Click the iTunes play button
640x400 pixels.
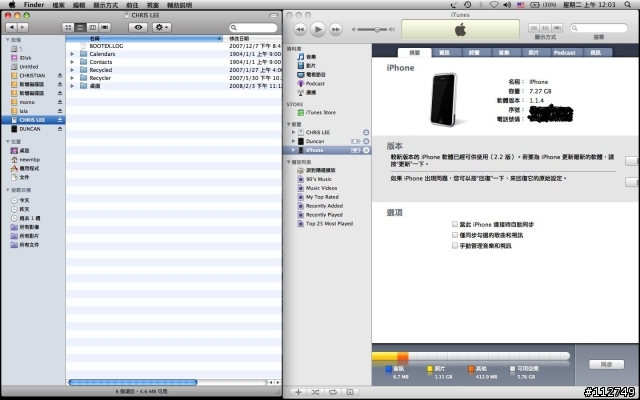coord(318,29)
